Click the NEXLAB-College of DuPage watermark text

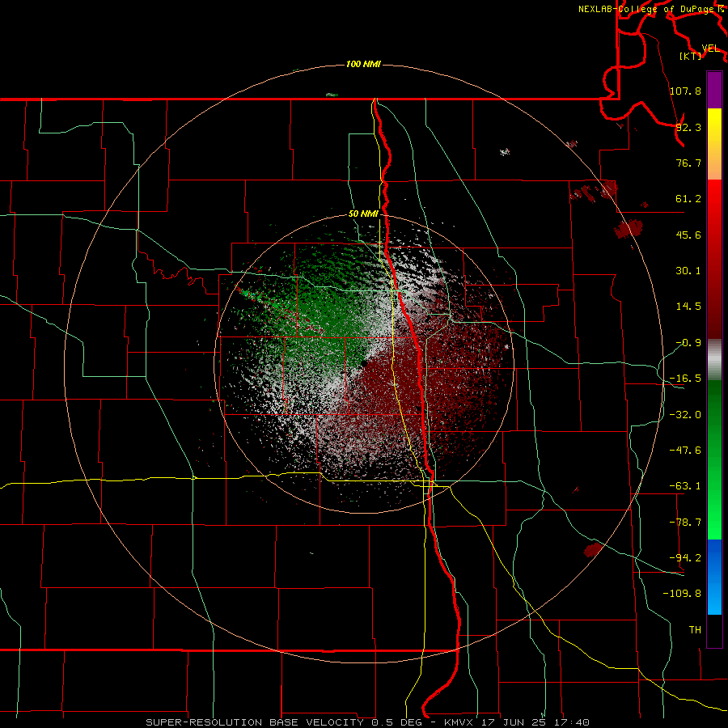click(x=648, y=9)
